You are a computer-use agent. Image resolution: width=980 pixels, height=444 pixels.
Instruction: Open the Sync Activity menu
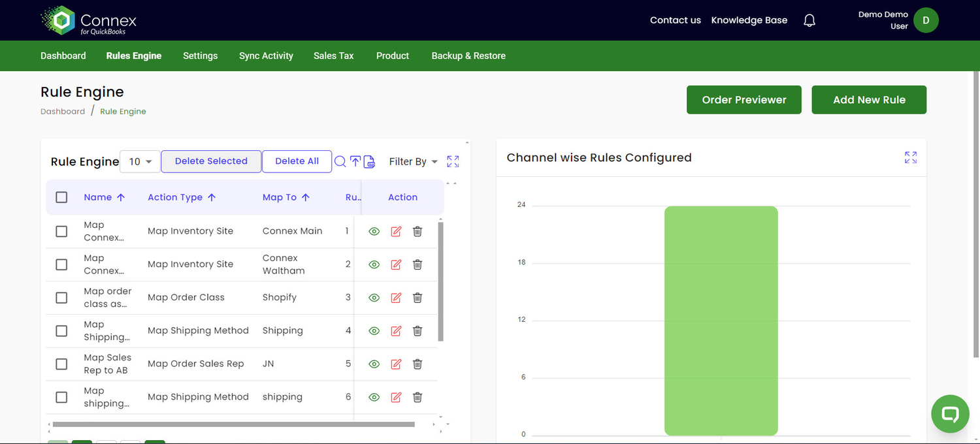click(266, 55)
